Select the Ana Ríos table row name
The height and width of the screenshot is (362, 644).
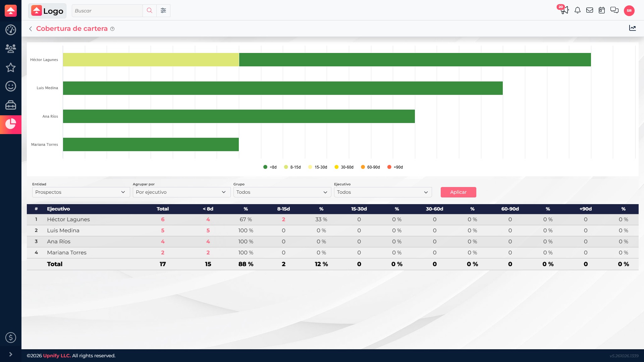pos(59,242)
